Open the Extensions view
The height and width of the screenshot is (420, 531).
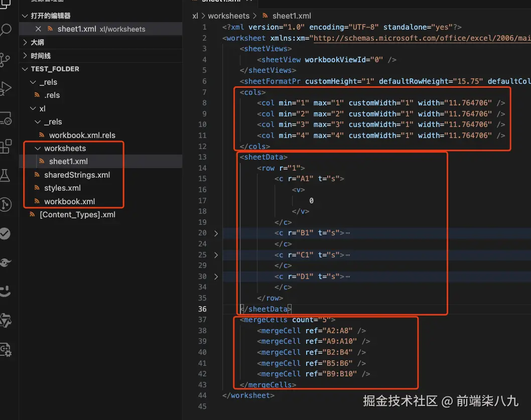(x=6, y=147)
